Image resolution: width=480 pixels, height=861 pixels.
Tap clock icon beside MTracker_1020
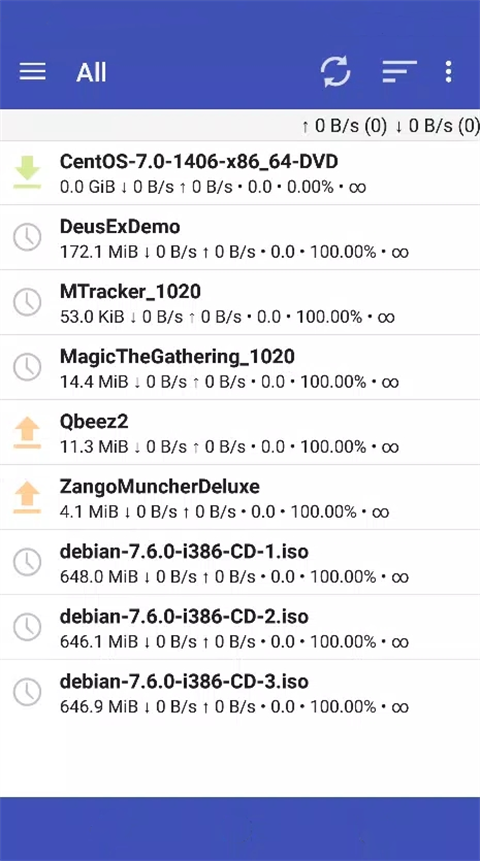pos(27,302)
